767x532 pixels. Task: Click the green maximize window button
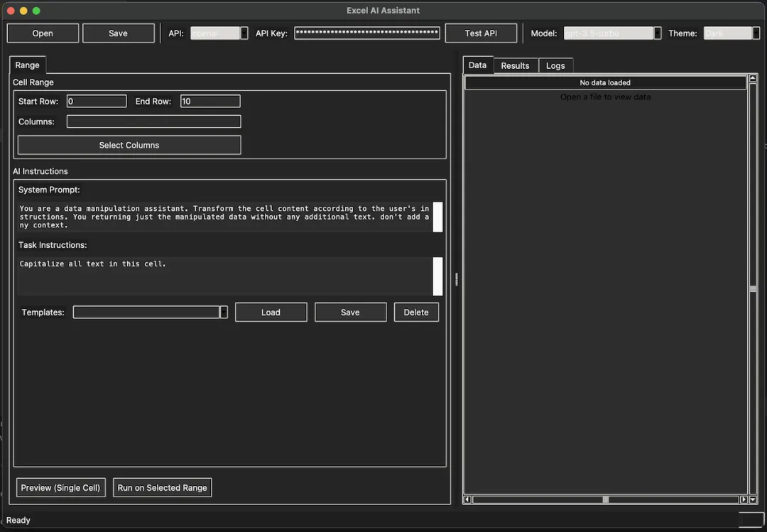click(x=36, y=10)
